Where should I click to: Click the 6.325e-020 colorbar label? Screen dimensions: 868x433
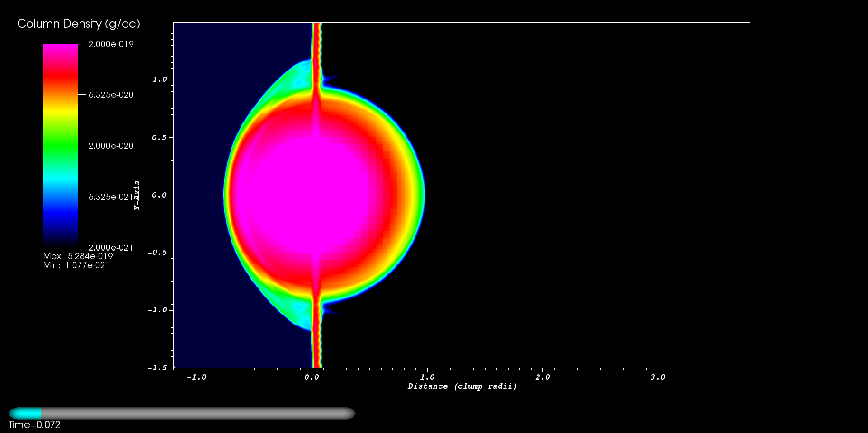click(x=111, y=95)
